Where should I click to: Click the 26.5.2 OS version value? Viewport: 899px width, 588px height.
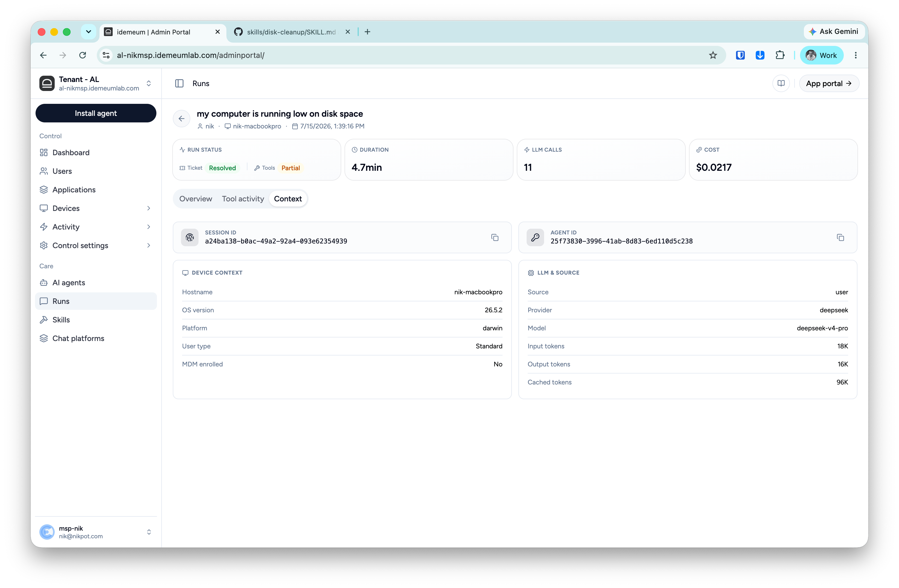(x=493, y=310)
